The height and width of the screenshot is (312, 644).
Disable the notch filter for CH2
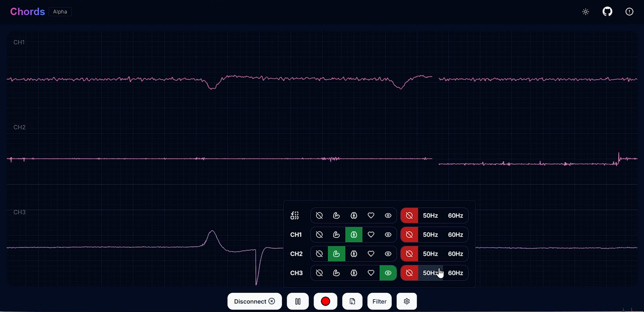tap(409, 254)
